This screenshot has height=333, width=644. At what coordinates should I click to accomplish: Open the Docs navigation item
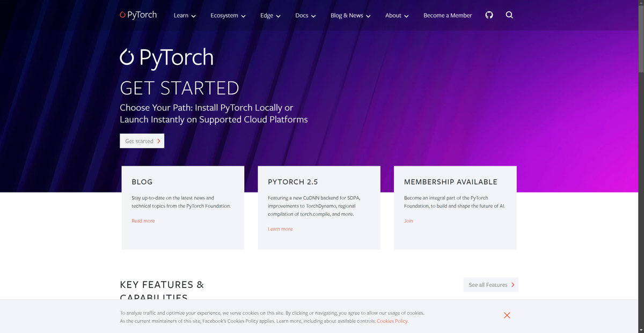tap(302, 15)
